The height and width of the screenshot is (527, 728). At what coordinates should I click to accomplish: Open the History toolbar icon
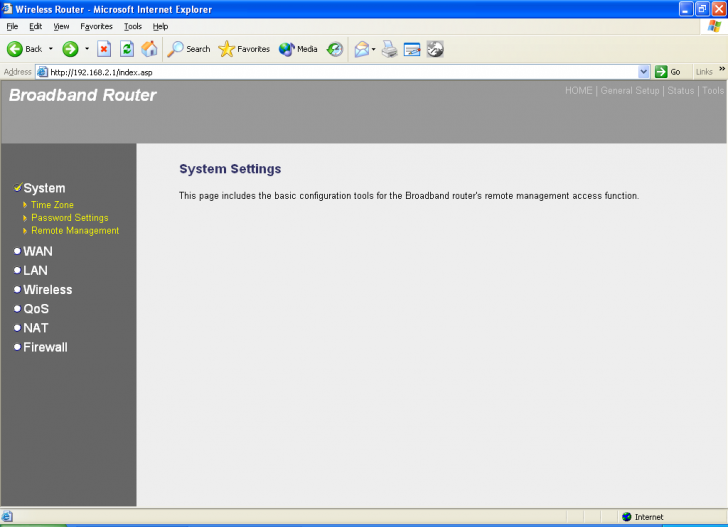tap(335, 49)
